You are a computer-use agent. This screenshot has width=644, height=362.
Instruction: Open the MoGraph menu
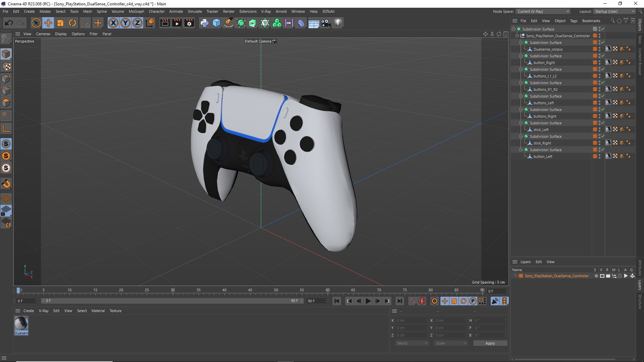[136, 11]
